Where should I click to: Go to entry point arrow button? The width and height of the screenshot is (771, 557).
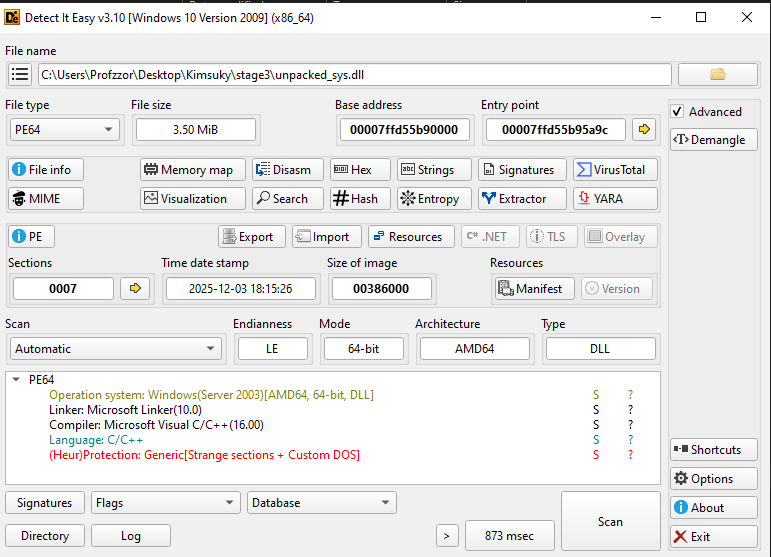click(x=644, y=129)
